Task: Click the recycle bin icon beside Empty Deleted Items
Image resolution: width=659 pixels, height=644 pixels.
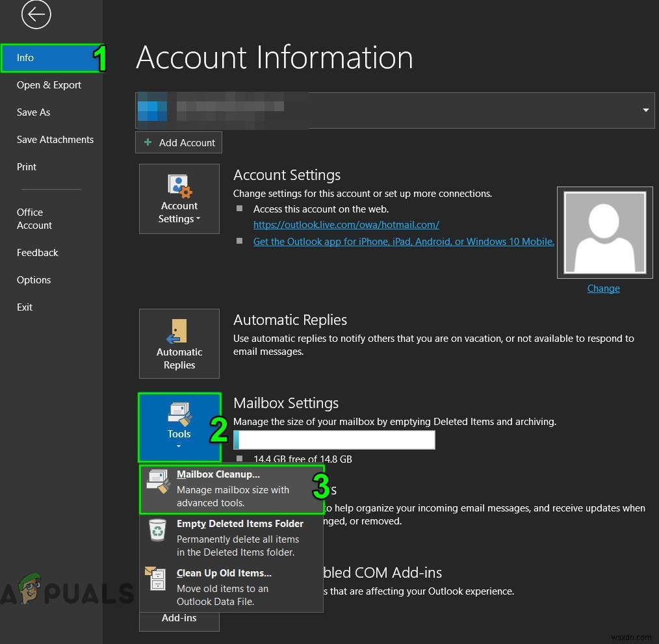Action: (x=157, y=530)
